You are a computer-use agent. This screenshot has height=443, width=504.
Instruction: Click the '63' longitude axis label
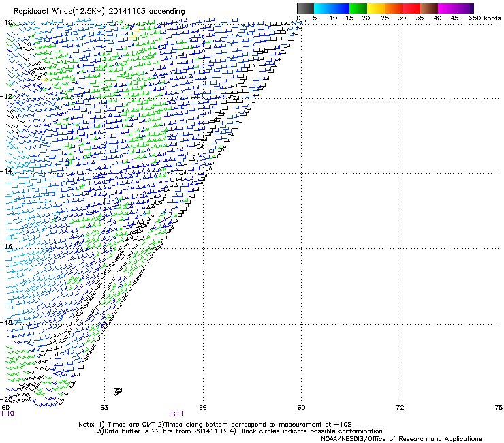pyautogui.click(x=104, y=408)
